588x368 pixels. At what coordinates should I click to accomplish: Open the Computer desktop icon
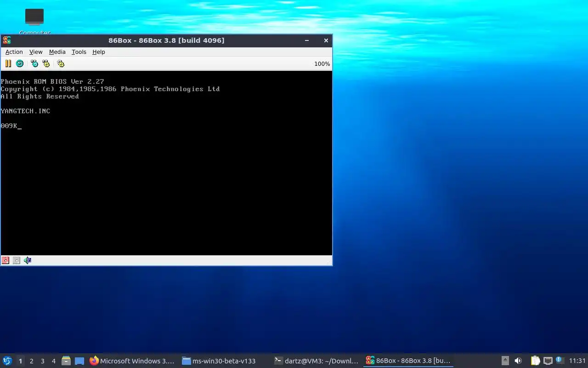(x=34, y=21)
